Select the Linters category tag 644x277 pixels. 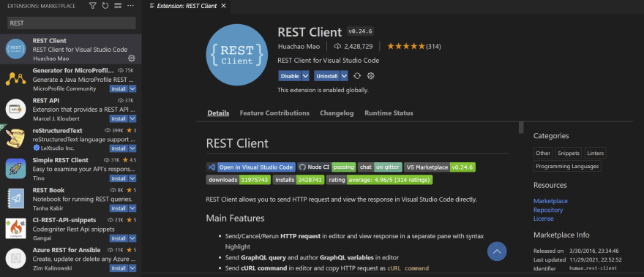(x=596, y=153)
